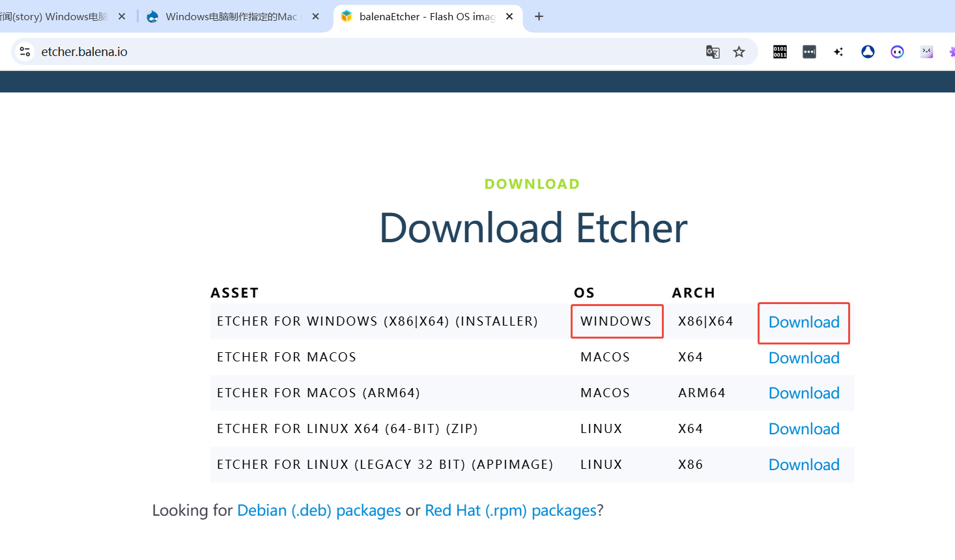Bookmark this page with the star icon
This screenshot has height=560, width=955.
click(739, 52)
